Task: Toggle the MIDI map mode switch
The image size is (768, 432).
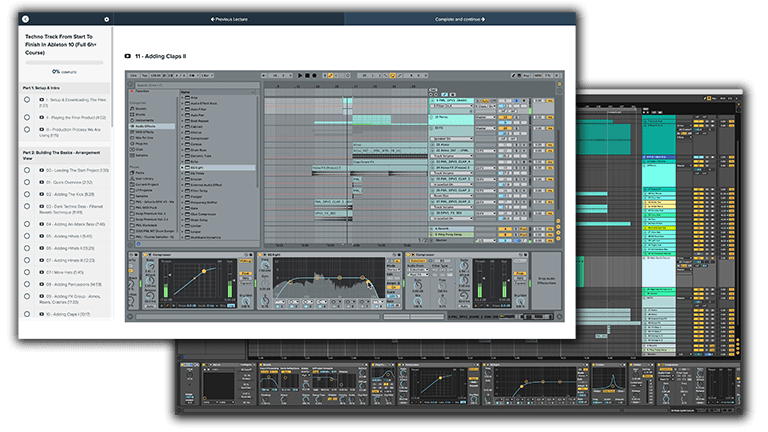Action: (537, 75)
